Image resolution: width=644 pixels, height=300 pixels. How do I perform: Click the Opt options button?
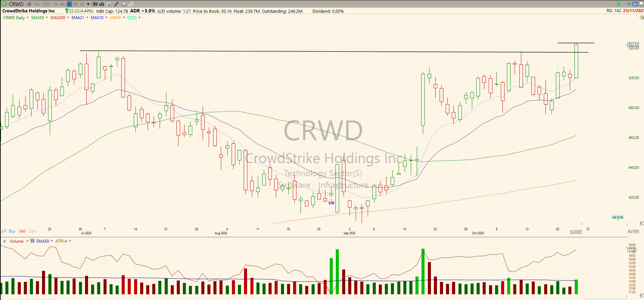coord(32,231)
